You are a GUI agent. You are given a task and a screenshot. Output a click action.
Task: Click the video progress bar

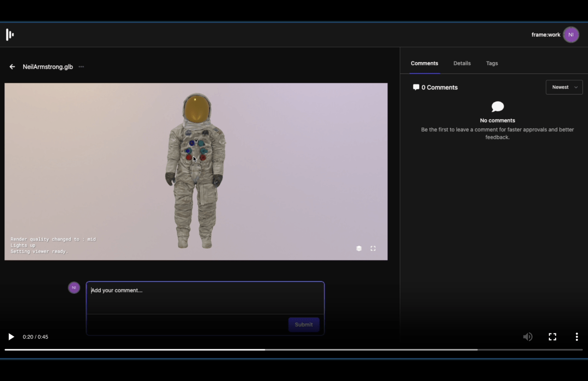(293, 350)
